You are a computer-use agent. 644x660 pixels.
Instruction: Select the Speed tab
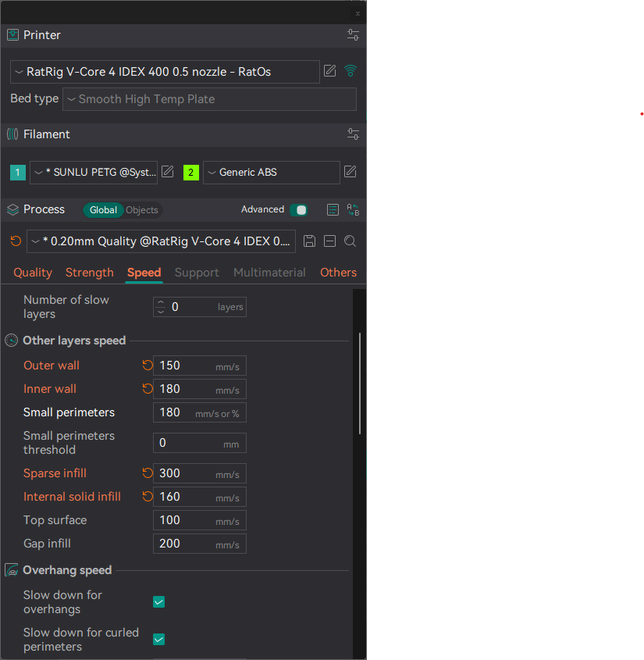tap(144, 273)
